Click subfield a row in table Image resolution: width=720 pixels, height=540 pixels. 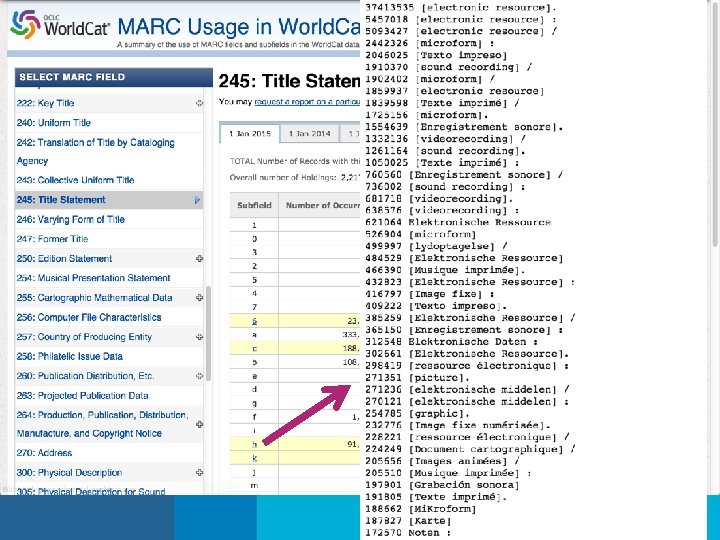tap(295, 335)
